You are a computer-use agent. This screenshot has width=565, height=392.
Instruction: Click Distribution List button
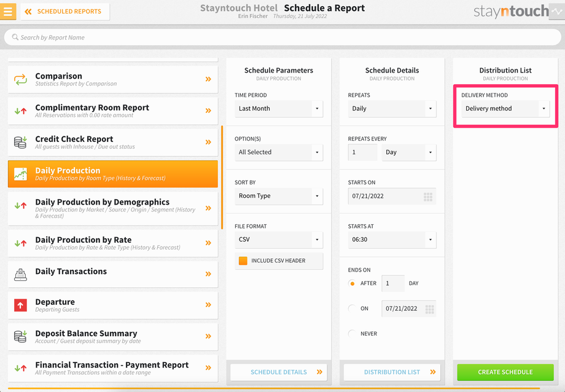pos(392,372)
